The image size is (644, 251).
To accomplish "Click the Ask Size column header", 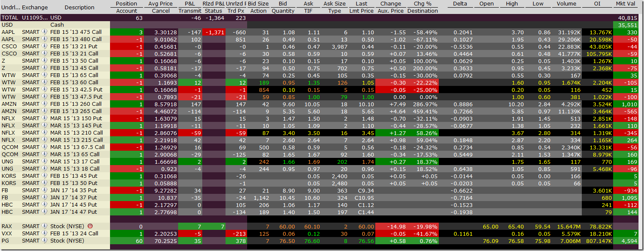I will (x=334, y=4).
